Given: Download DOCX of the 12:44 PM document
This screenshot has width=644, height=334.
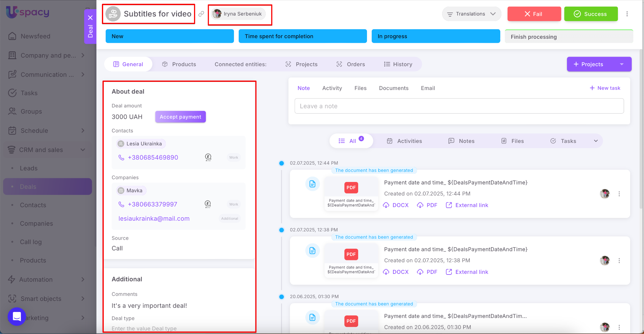Looking at the screenshot, I should 396,205.
